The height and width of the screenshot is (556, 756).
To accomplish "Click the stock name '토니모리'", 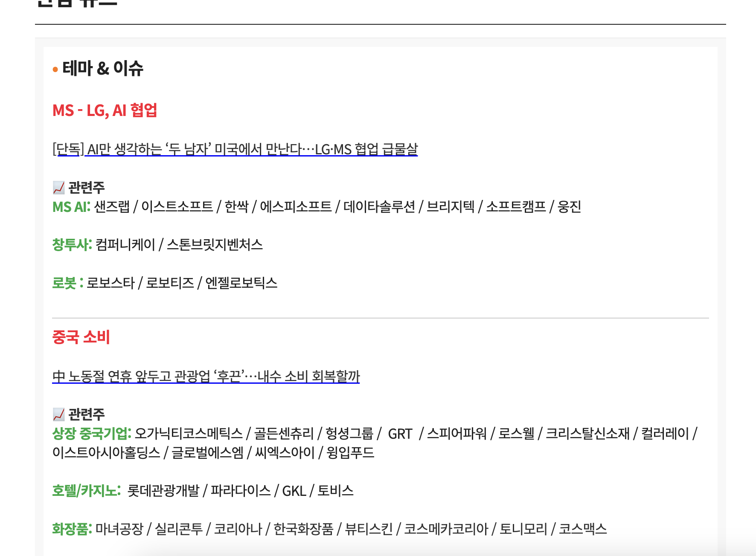I will point(523,529).
